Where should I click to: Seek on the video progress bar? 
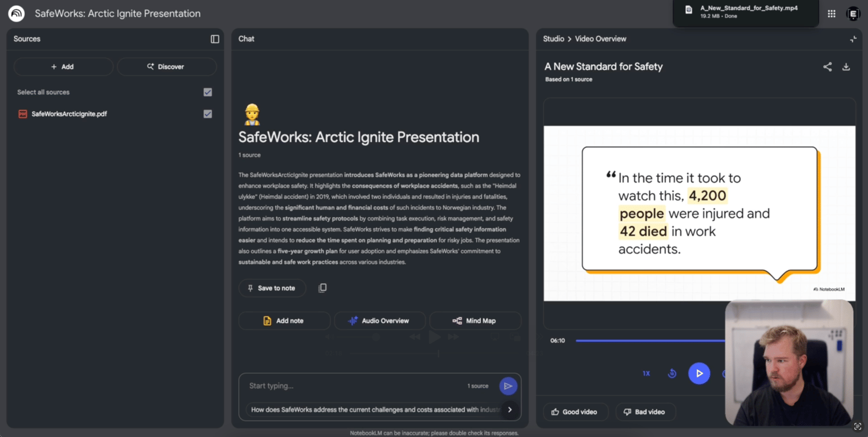pos(650,340)
